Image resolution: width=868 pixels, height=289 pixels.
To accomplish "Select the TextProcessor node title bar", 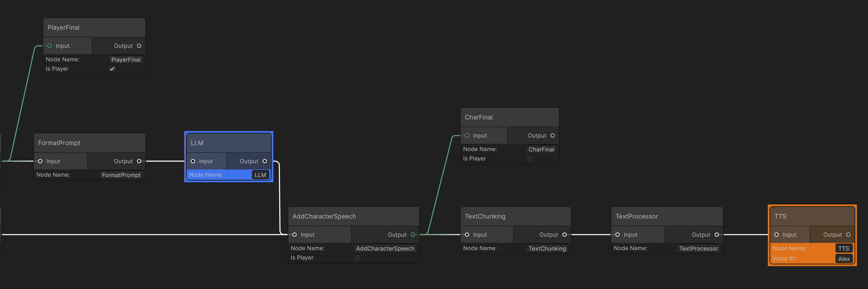I will 667,216.
